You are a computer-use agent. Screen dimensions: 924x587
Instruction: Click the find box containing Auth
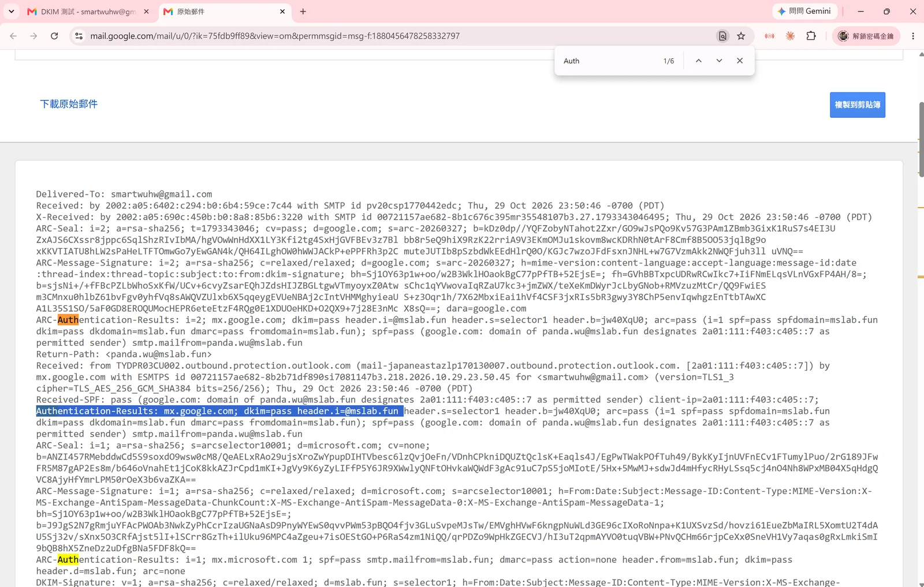pyautogui.click(x=609, y=61)
